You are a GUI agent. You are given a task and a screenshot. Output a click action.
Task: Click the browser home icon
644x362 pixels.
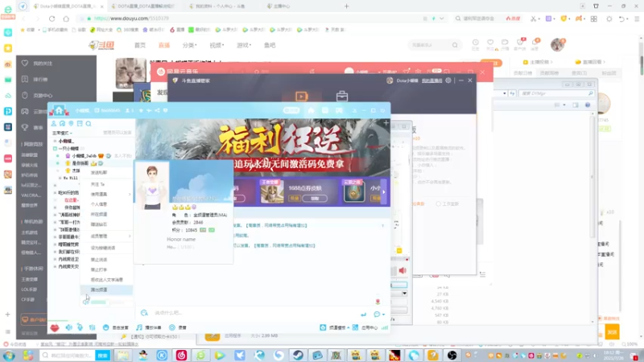click(66, 19)
